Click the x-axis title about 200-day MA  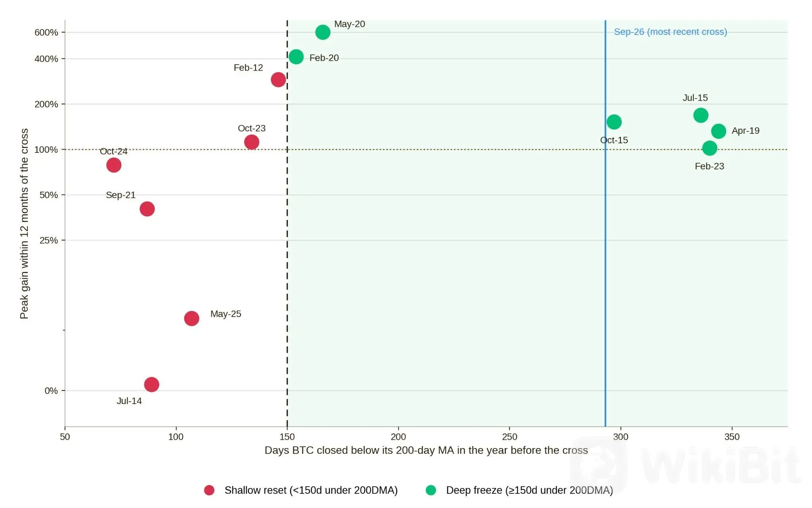point(426,450)
